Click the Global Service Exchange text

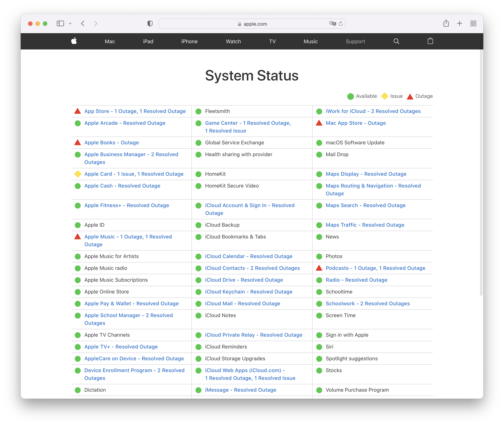point(234,142)
